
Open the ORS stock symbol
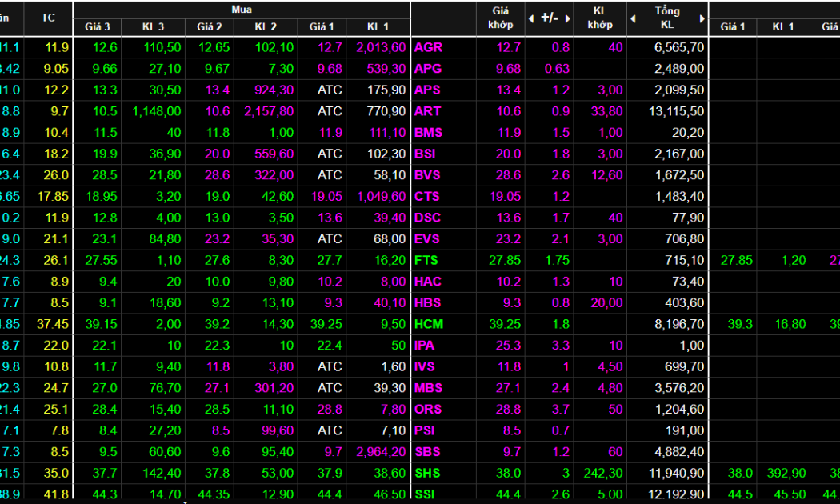(428, 409)
